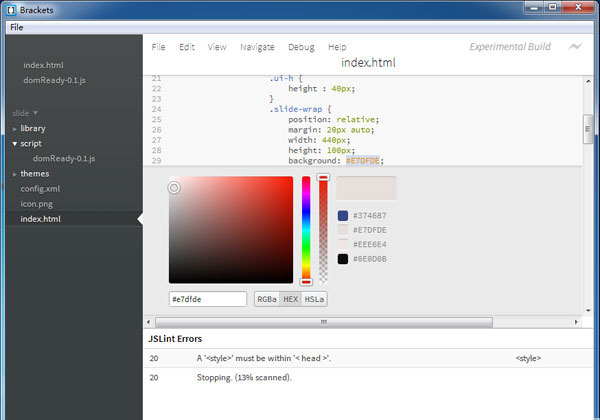Open config.xml in the file tree
This screenshot has height=420, width=600.
[41, 188]
